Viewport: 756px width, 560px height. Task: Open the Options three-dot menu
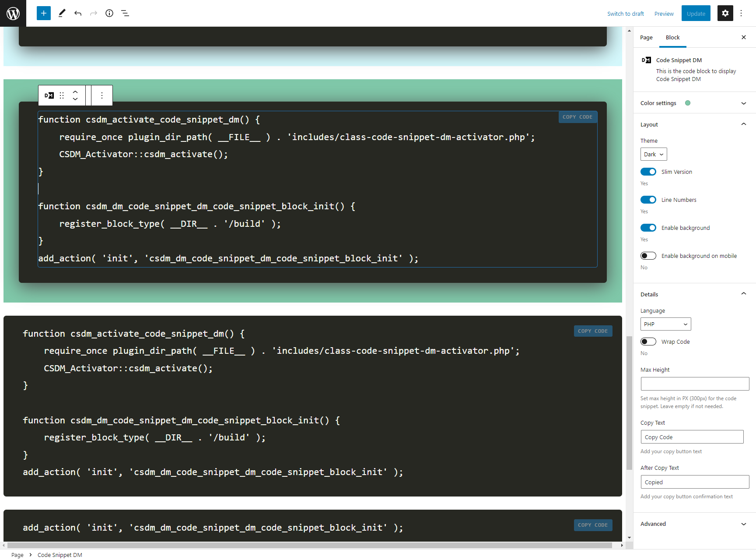coord(741,13)
